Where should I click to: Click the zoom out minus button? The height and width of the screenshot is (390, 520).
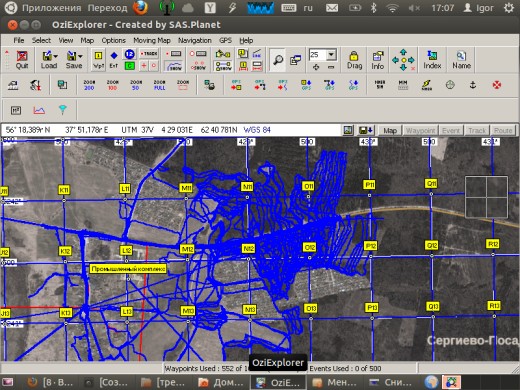(x=330, y=67)
